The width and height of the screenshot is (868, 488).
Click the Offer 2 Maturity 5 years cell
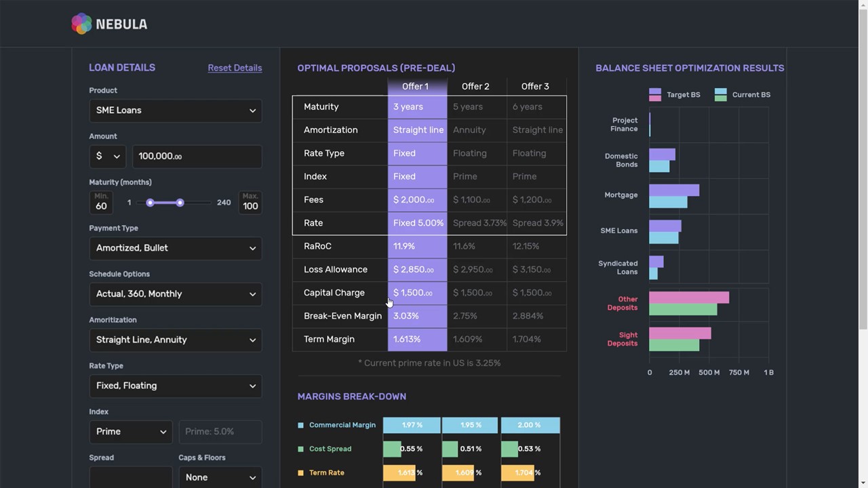click(477, 107)
